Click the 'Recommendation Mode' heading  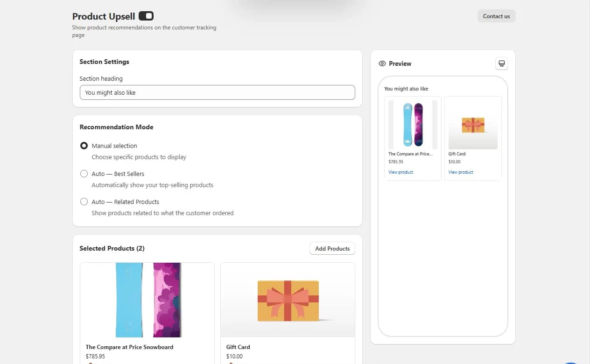[x=116, y=127]
